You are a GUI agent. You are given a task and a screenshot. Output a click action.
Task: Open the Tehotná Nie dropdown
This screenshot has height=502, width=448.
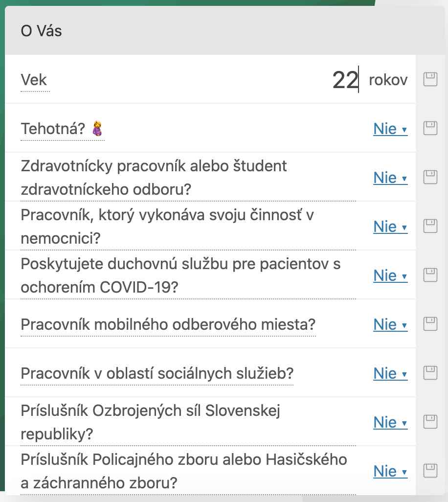[x=390, y=129]
